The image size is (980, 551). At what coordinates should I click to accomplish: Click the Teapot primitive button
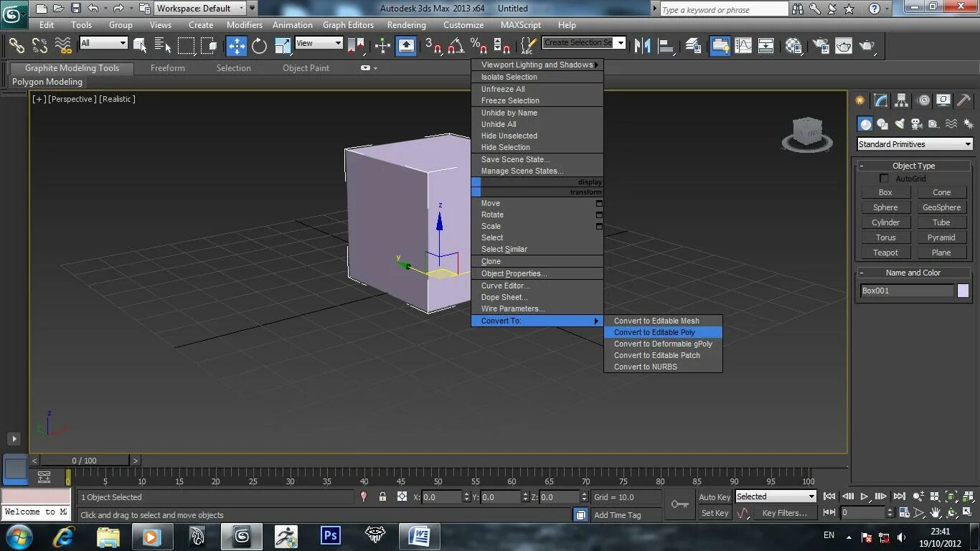[x=885, y=253]
